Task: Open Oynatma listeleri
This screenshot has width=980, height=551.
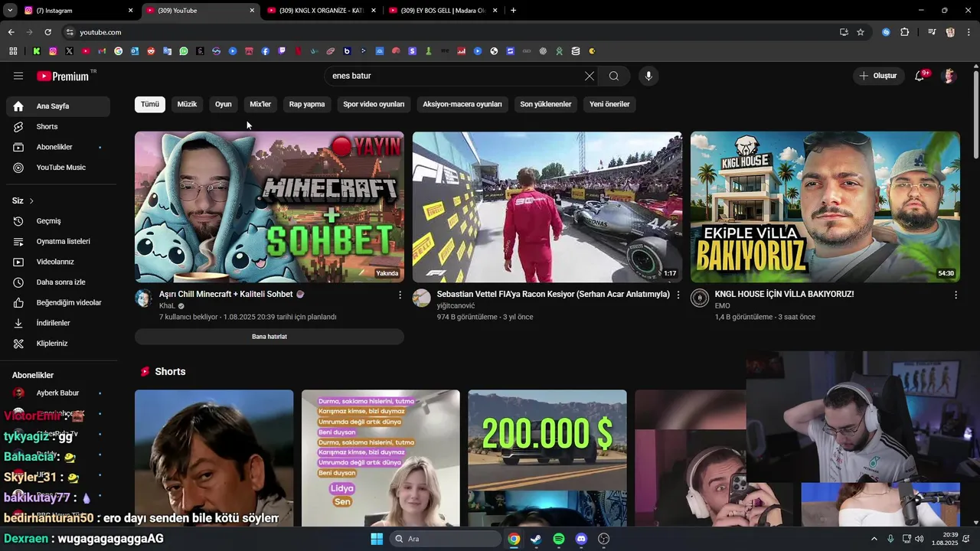Action: pos(58,241)
